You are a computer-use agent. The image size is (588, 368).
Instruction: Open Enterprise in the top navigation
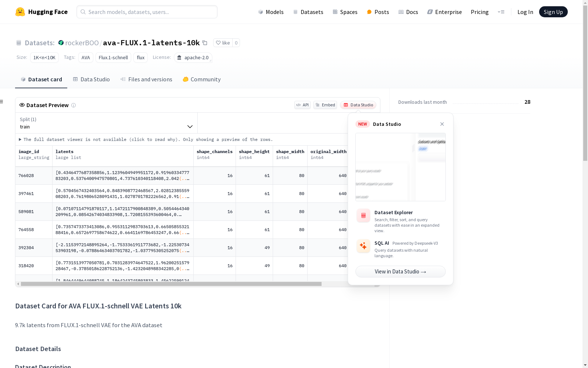(x=444, y=12)
